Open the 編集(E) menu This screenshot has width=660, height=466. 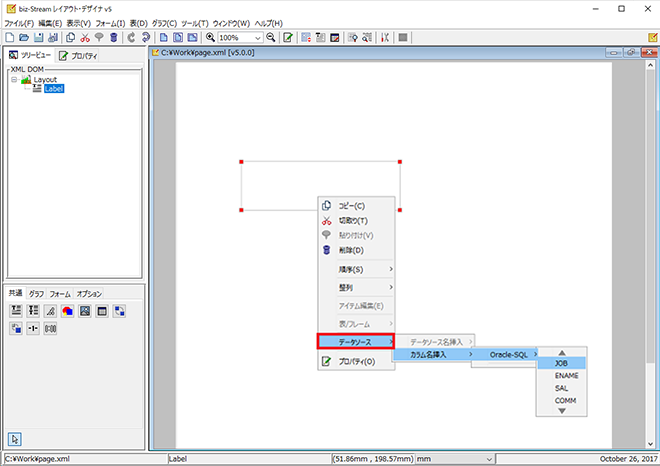click(50, 23)
